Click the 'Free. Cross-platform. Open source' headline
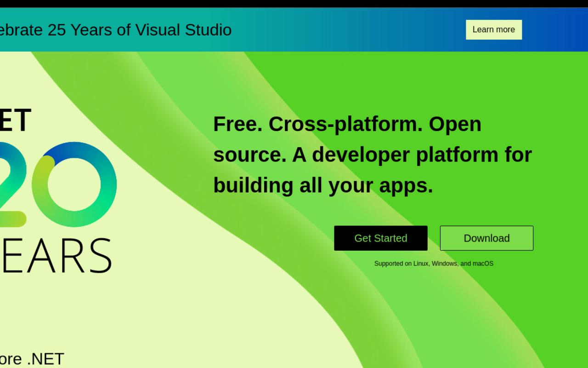The width and height of the screenshot is (588, 368). point(373,155)
